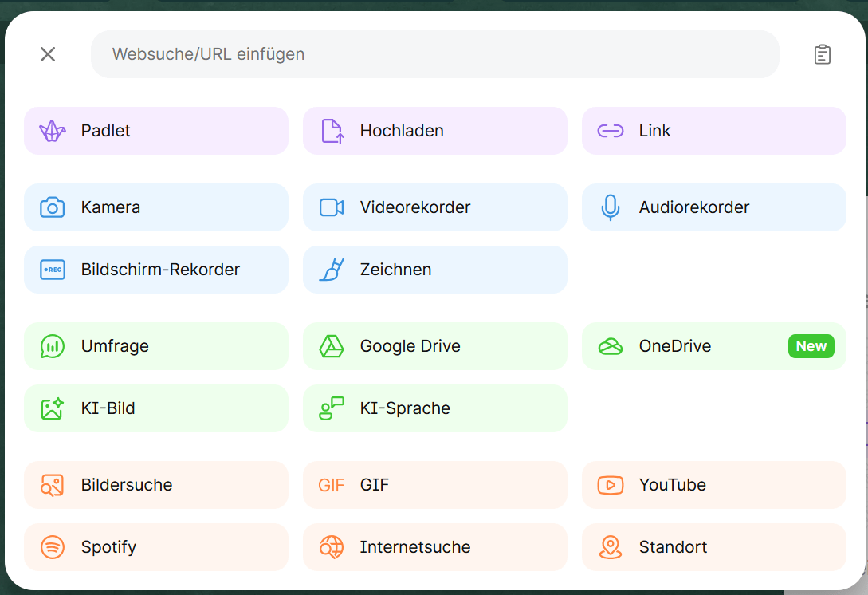Open the Bildersuche image search icon

53,485
